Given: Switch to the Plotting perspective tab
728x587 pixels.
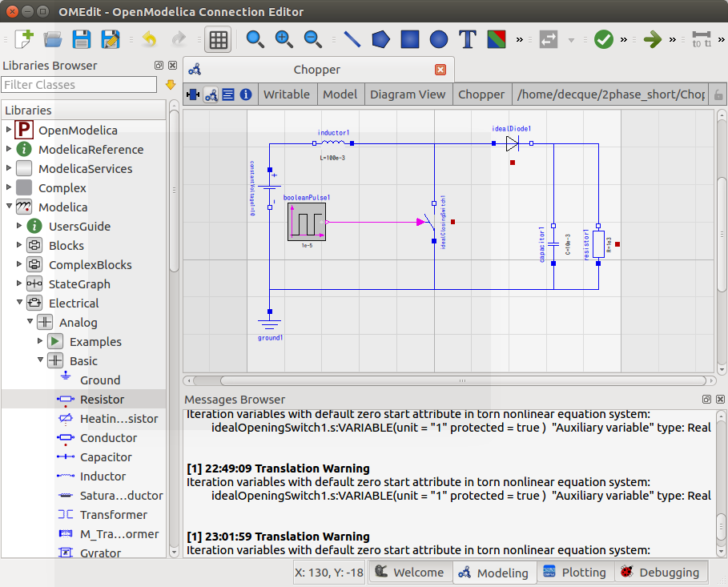Looking at the screenshot, I should point(575,572).
